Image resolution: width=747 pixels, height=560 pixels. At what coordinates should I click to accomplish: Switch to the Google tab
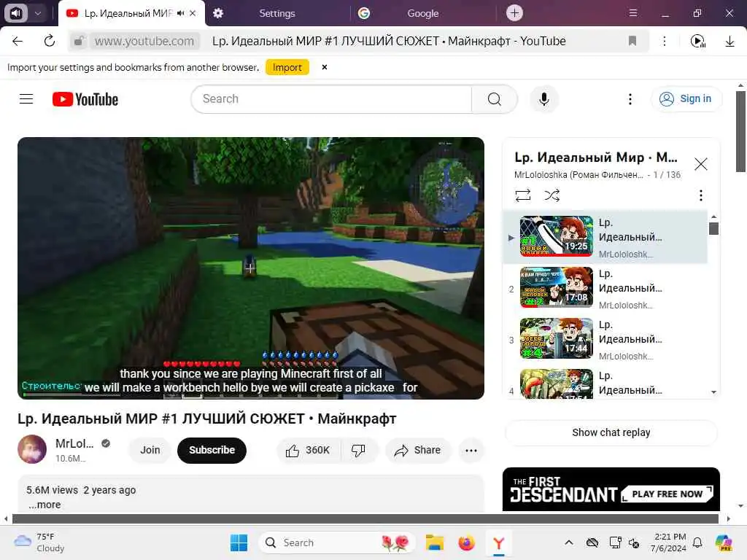click(x=422, y=13)
